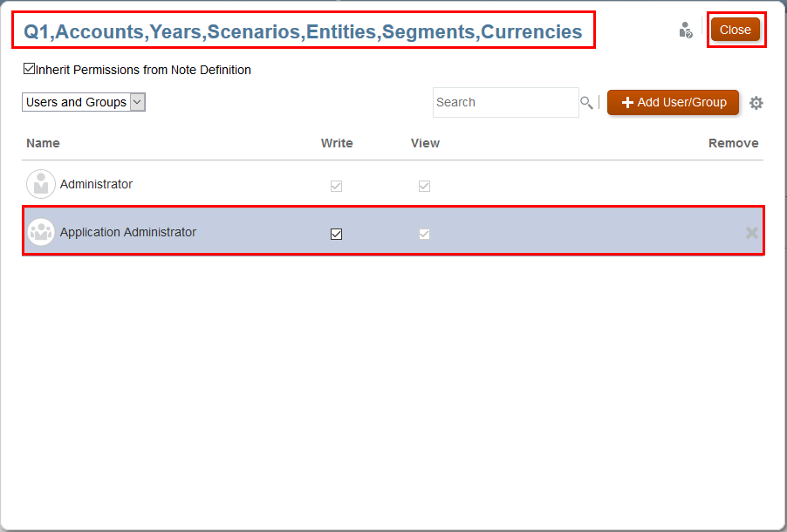Toggle View checkbox for Application Administrator

point(424,234)
